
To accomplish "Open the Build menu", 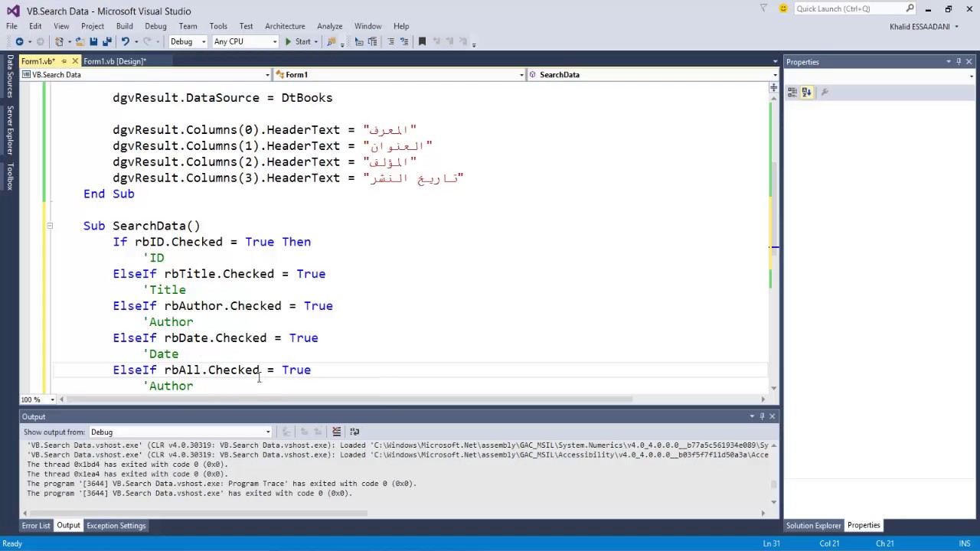I will 124,26.
